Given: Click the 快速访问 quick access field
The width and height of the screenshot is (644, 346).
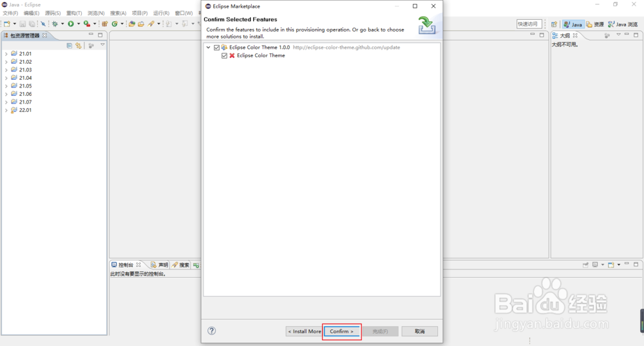Looking at the screenshot, I should pyautogui.click(x=529, y=24).
